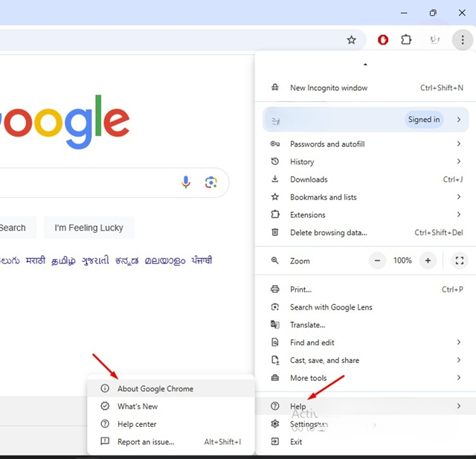The image size is (476, 459).
Task: Click the star icon beside Bookmarks and lists
Action: coord(274,196)
